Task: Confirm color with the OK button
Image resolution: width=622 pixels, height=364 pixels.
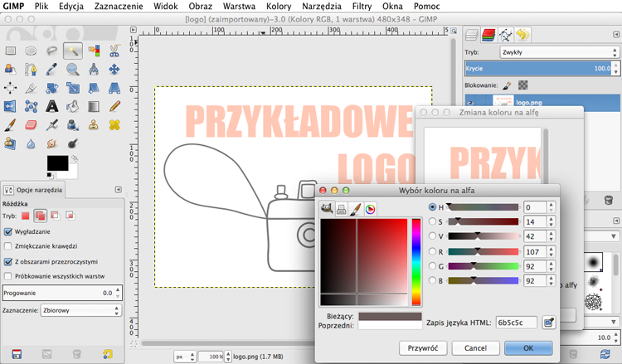Action: (528, 348)
